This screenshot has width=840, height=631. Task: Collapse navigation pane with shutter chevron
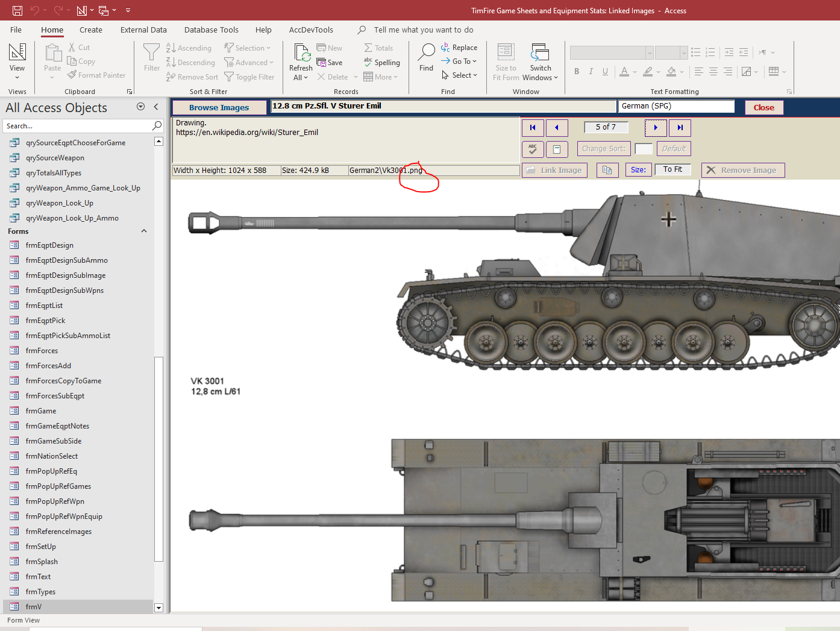(x=156, y=107)
